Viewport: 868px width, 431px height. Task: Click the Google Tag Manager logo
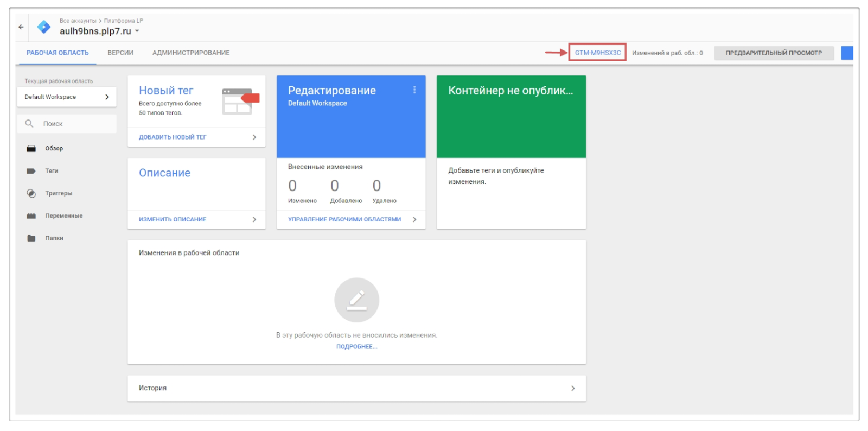pyautogui.click(x=44, y=27)
